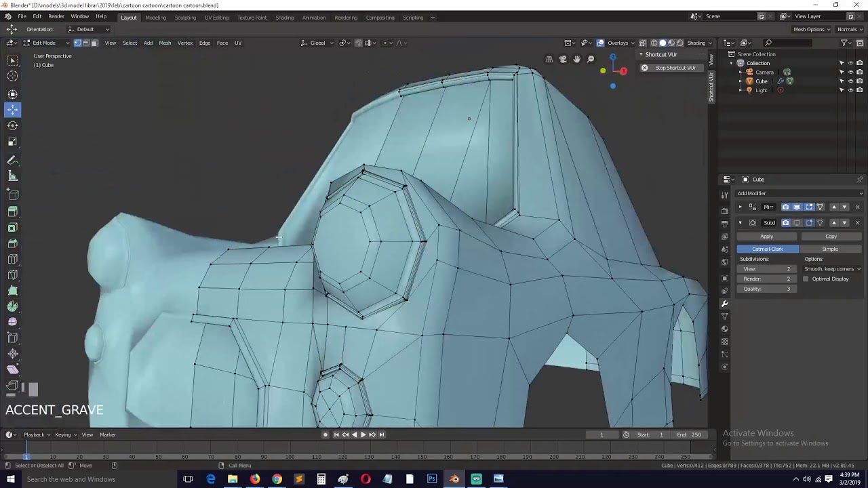The height and width of the screenshot is (488, 868).
Task: Click the zoom view magnifier icon
Action: click(591, 60)
